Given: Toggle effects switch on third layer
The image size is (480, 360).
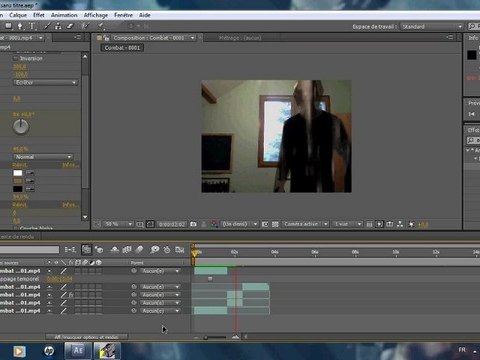Looking at the screenshot, I should click(x=71, y=295).
